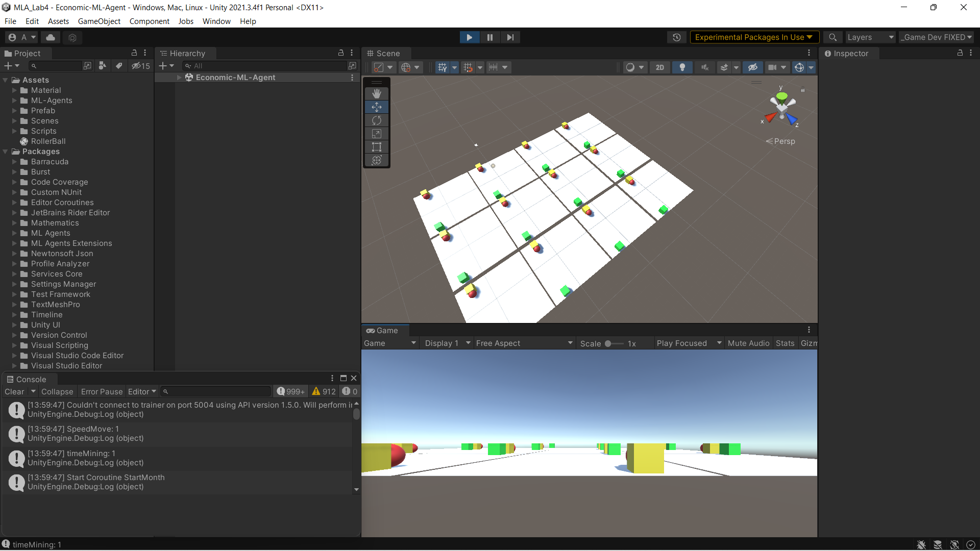Expand Economic-ML-Agent scene in Hierarchy
Image resolution: width=980 pixels, height=551 pixels.
point(179,78)
